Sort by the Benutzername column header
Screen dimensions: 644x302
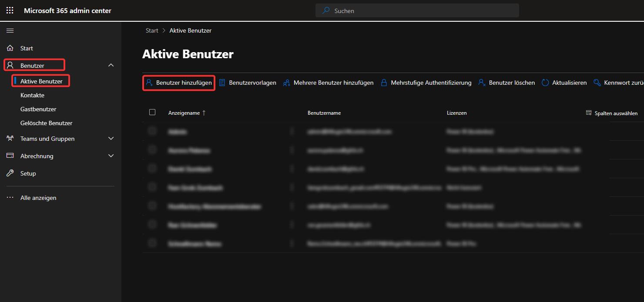pos(324,113)
